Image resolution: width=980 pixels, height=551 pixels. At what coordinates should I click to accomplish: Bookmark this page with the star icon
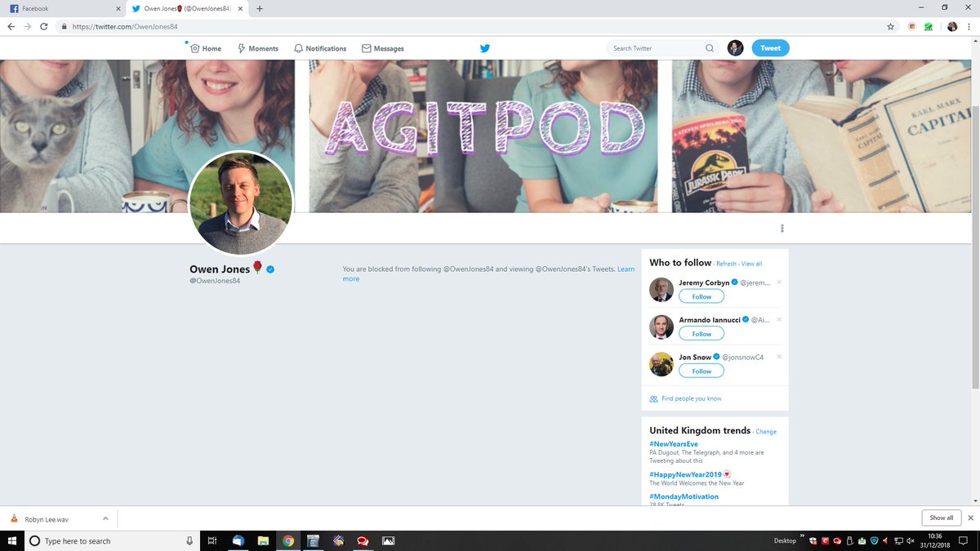pos(890,26)
